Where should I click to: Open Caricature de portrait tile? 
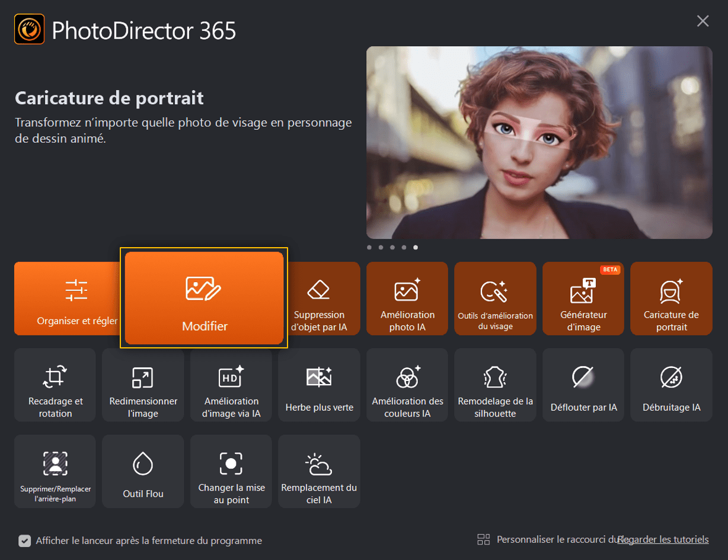pyautogui.click(x=671, y=299)
